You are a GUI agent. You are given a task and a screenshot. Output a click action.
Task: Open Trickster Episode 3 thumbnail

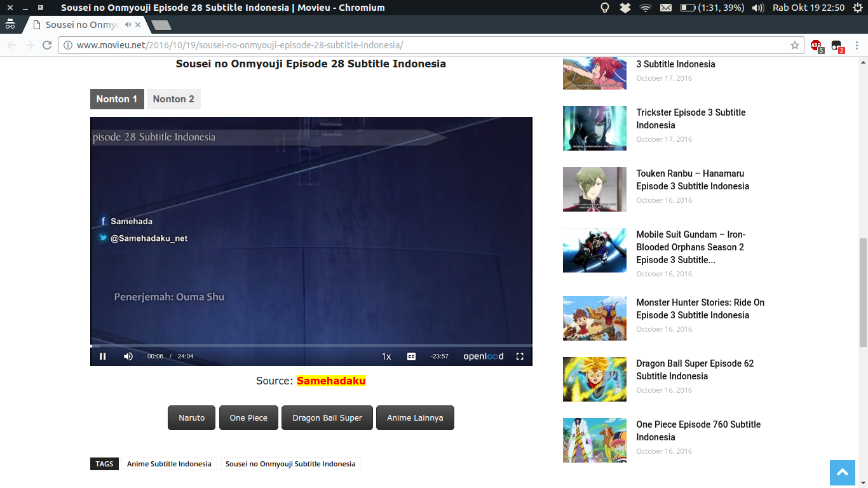[595, 128]
